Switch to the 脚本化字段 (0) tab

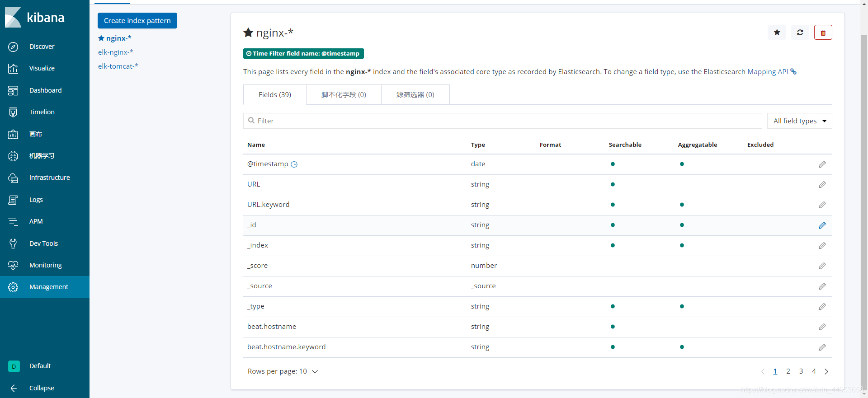point(344,95)
